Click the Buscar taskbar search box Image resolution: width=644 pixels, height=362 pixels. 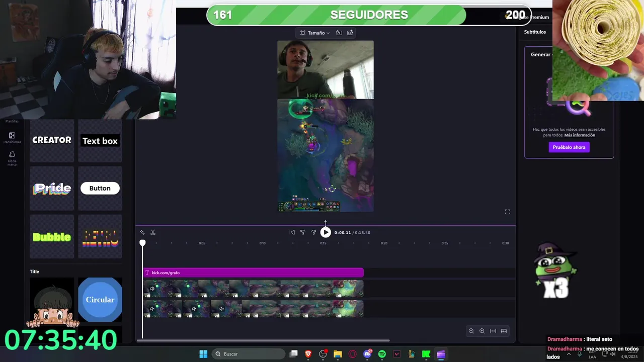[x=249, y=354]
